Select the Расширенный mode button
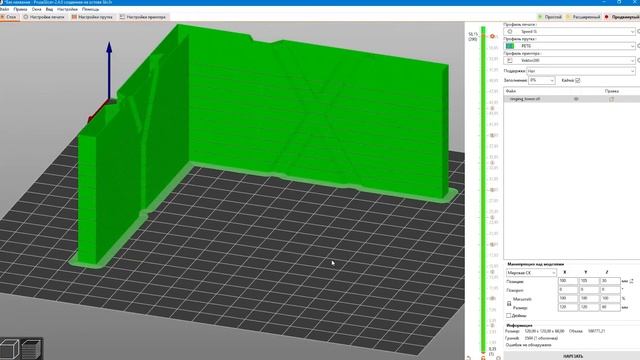The width and height of the screenshot is (640, 360). [x=583, y=17]
